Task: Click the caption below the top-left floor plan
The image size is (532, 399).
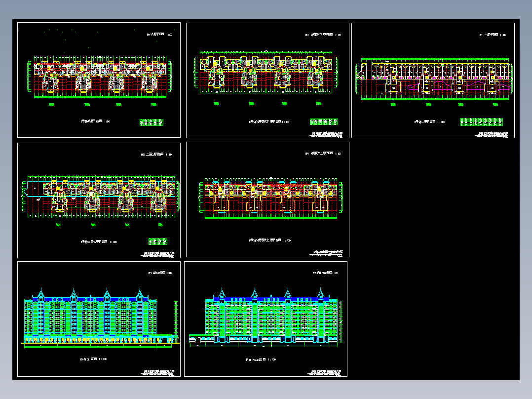Action: tap(95, 121)
